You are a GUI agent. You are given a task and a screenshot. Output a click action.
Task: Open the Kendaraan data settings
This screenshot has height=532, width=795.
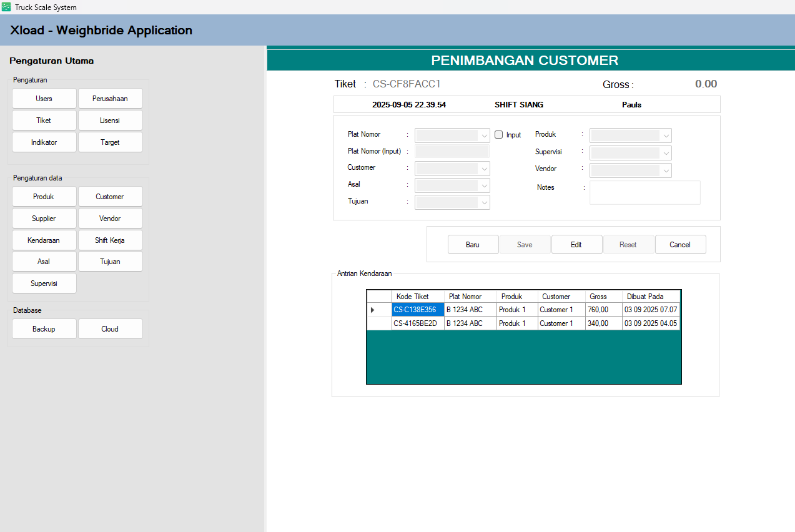tap(44, 240)
